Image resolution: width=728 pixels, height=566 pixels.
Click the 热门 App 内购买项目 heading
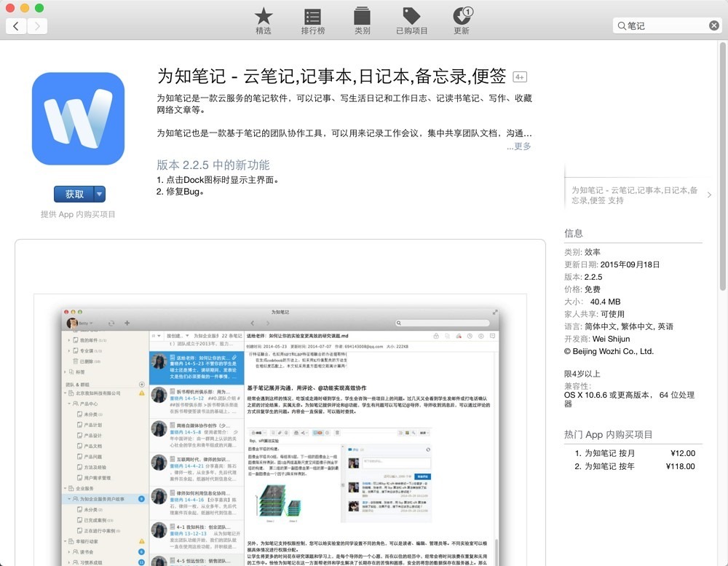click(608, 434)
